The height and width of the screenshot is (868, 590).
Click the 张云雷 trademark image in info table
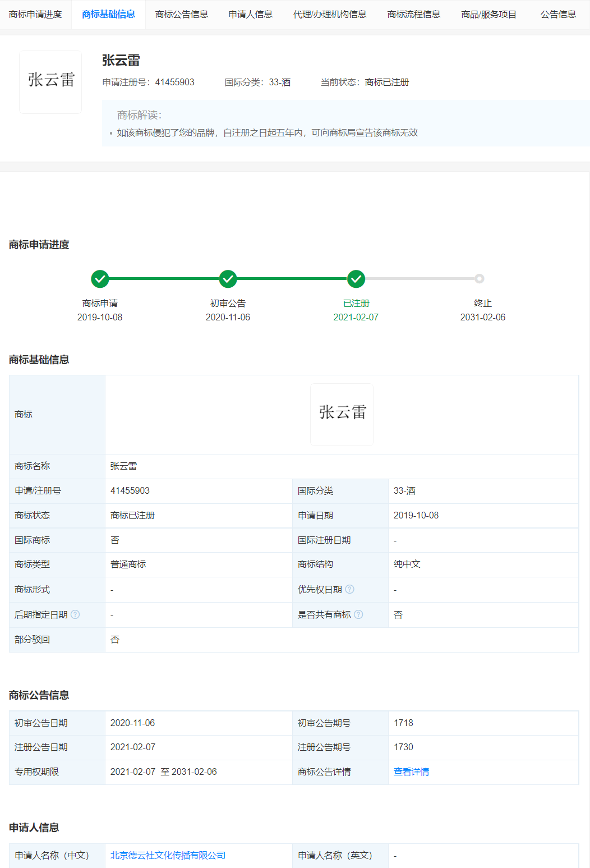342,414
